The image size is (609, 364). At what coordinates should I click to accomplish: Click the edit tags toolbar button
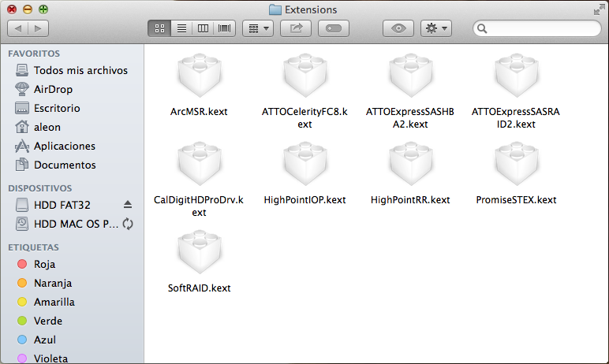(333, 28)
